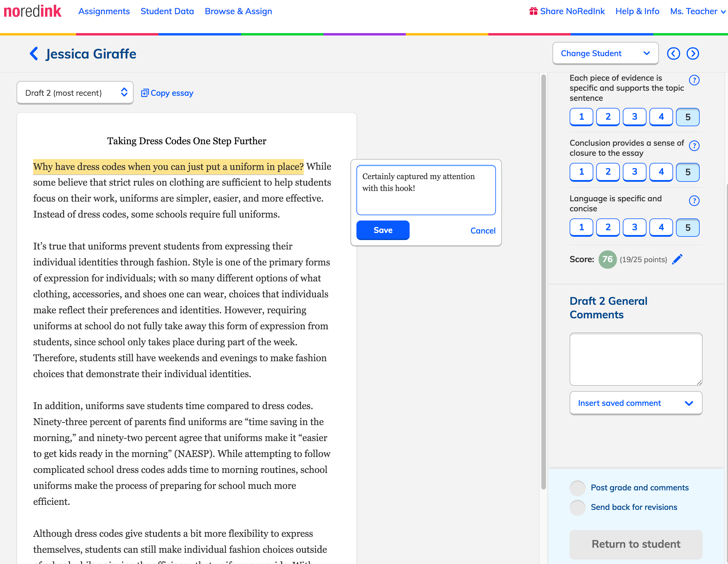The height and width of the screenshot is (564, 728).
Task: Rate language criterion as 4
Action: [x=661, y=228]
